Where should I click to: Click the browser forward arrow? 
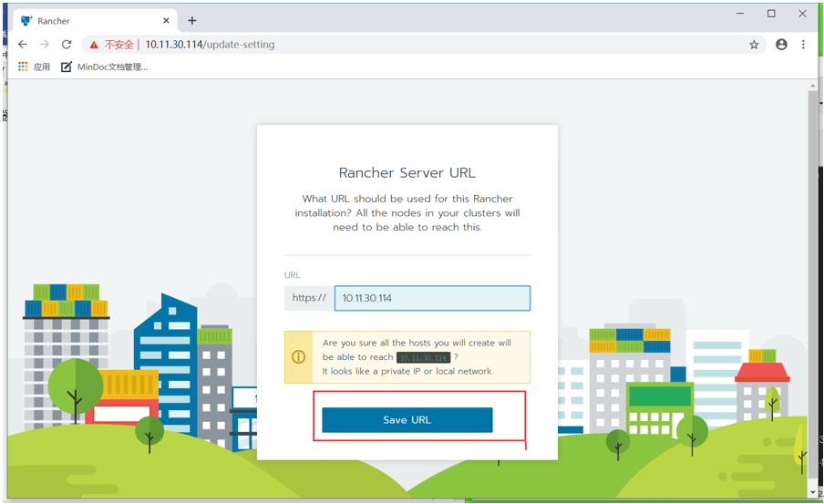(45, 45)
